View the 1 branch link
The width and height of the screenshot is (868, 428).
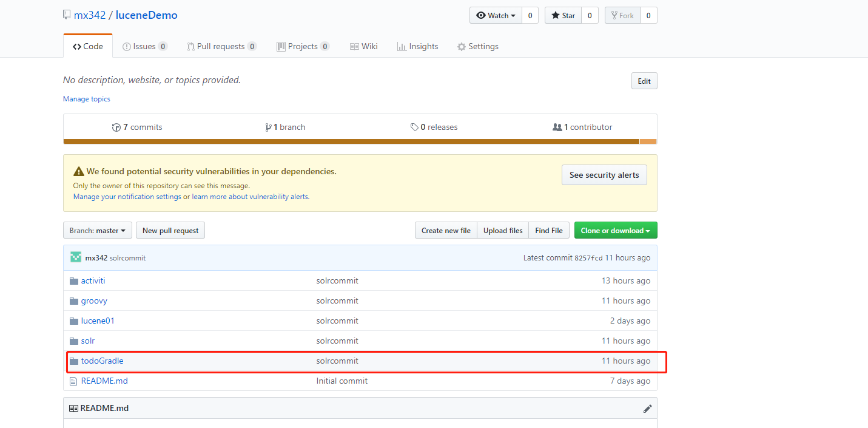(285, 127)
